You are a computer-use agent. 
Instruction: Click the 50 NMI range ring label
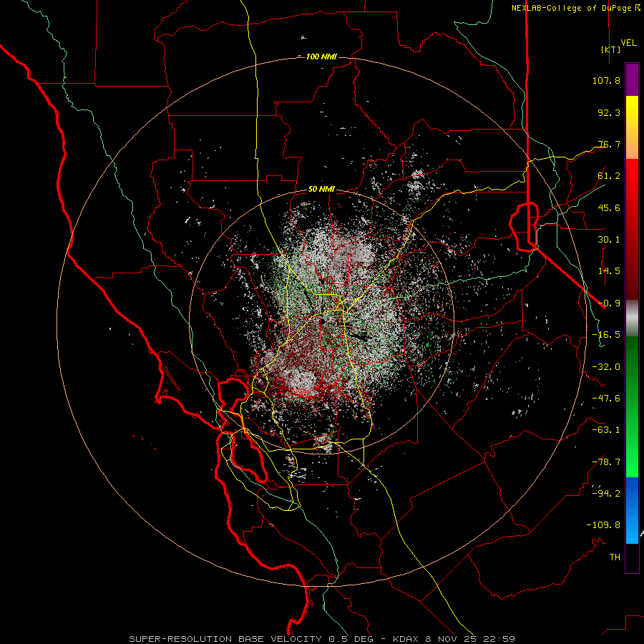point(321,190)
